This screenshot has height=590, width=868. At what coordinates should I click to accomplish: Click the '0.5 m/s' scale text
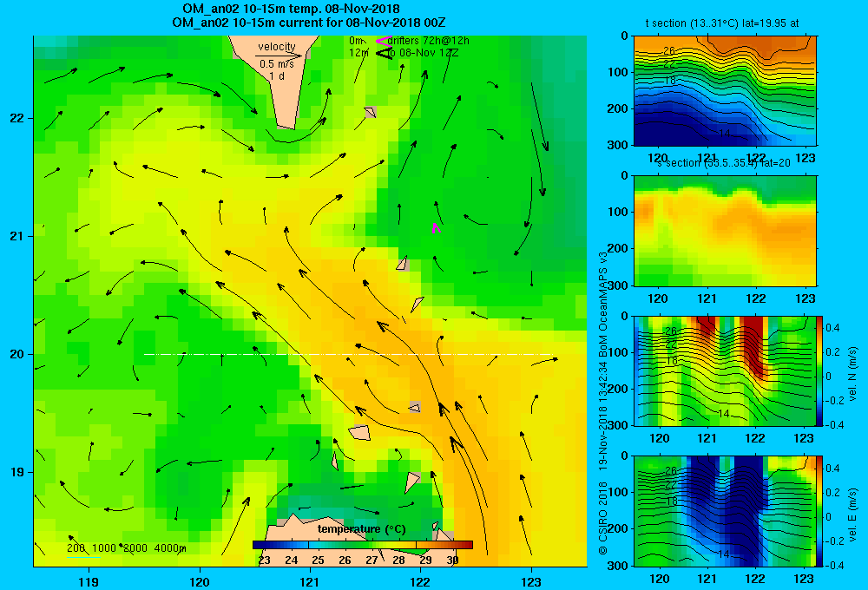click(x=277, y=64)
